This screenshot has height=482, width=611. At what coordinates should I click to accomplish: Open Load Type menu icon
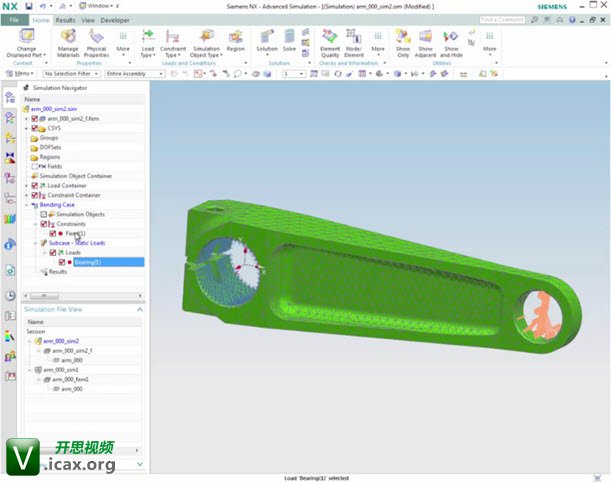148,43
